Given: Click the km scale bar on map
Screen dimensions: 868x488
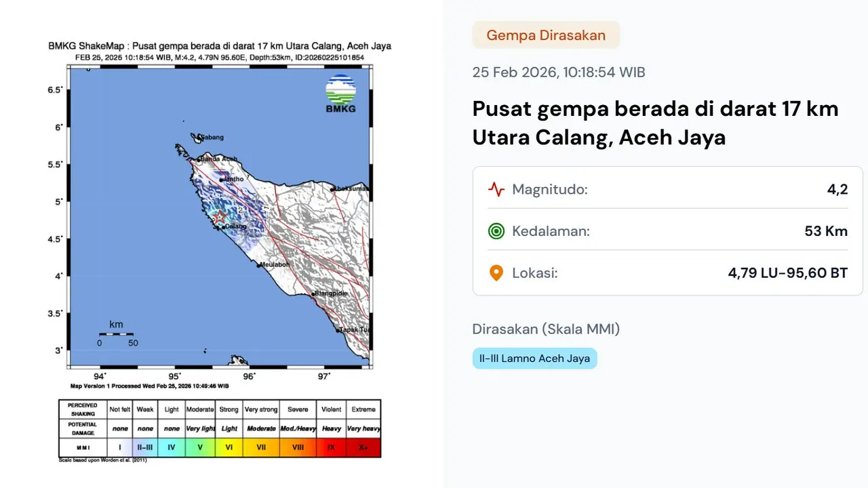Looking at the screenshot, I should [x=116, y=333].
